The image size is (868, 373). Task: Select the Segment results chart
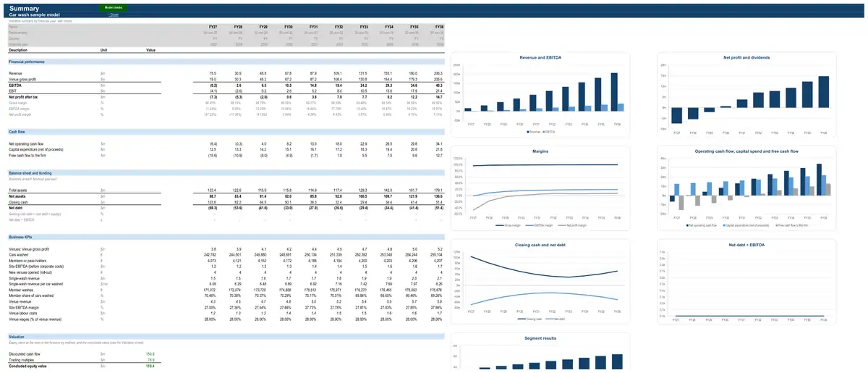(x=540, y=352)
